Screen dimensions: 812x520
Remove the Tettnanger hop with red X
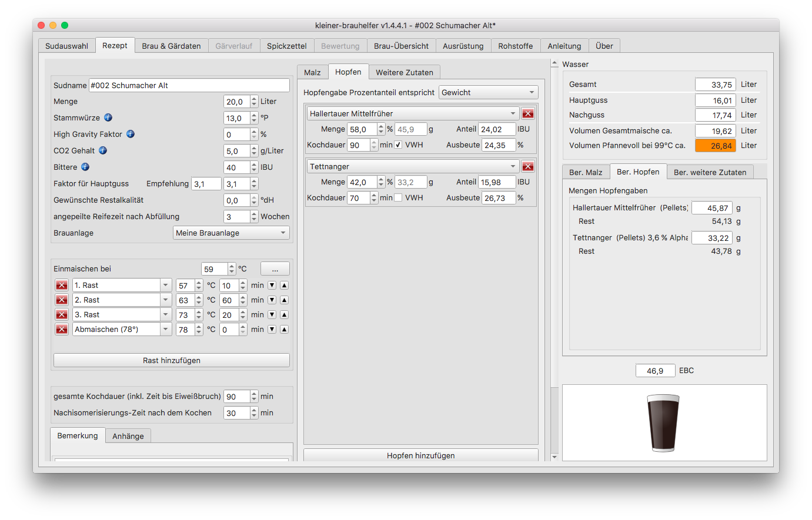click(528, 166)
